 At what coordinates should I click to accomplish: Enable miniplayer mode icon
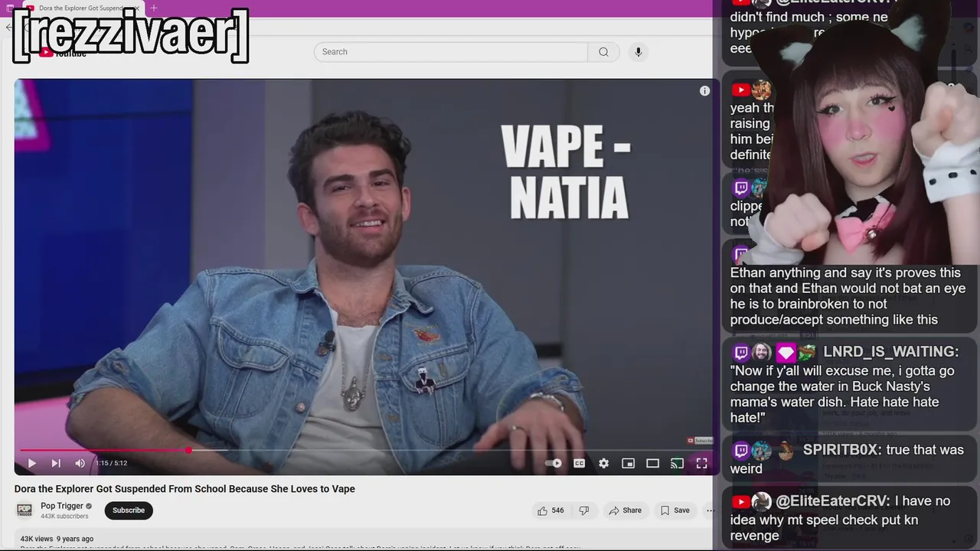click(x=629, y=463)
